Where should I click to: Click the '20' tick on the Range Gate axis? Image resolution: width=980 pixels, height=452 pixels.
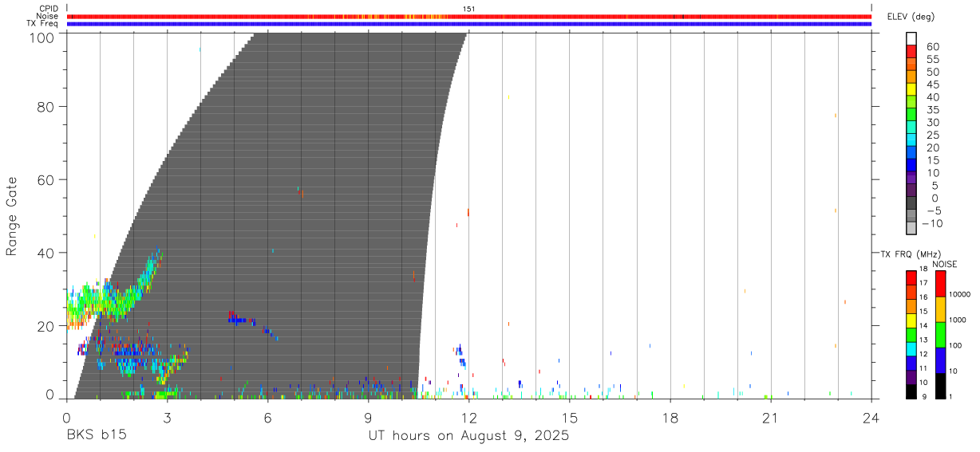(x=46, y=326)
